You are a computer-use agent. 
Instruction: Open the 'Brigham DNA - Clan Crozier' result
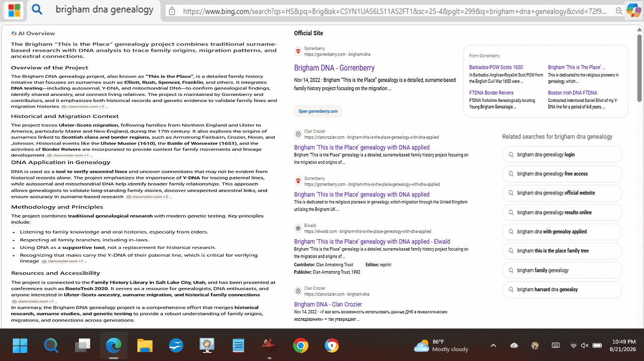[x=328, y=304]
